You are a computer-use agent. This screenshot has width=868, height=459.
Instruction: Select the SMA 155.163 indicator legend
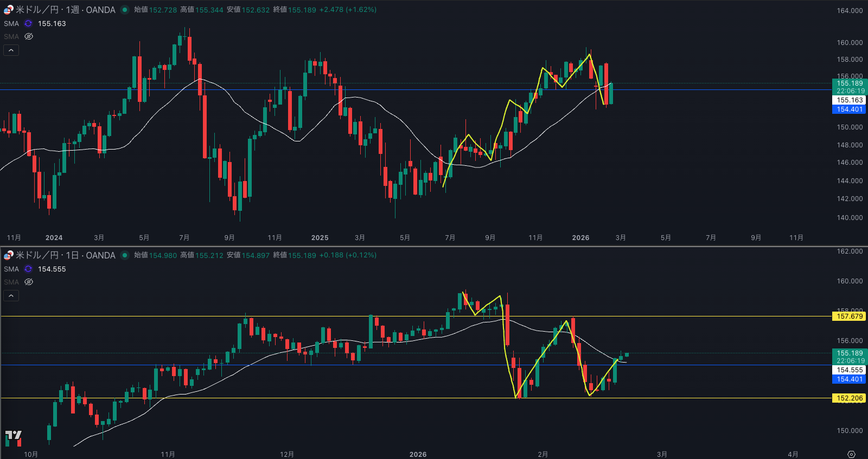pos(11,24)
